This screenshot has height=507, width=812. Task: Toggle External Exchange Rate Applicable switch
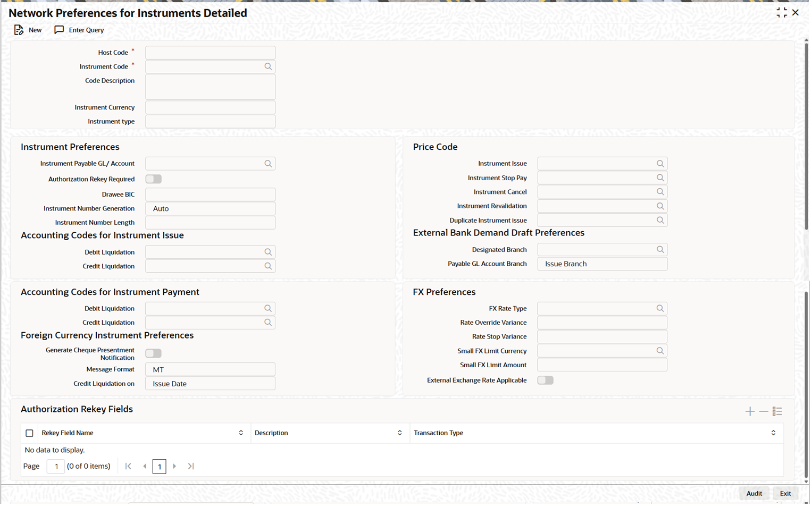(x=546, y=380)
